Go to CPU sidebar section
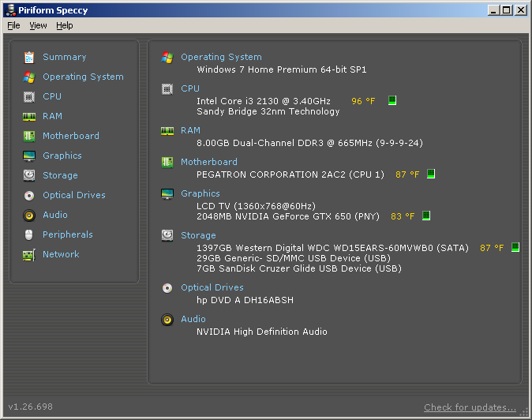The height and width of the screenshot is (420, 532). [x=52, y=96]
